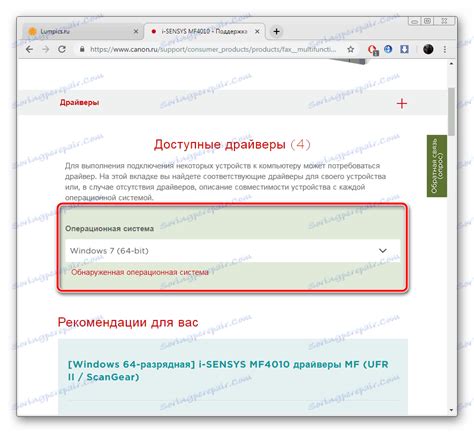Image resolution: width=474 pixels, height=433 pixels.
Task: Switch to the Lumpics.ru tab
Action: coord(80,32)
